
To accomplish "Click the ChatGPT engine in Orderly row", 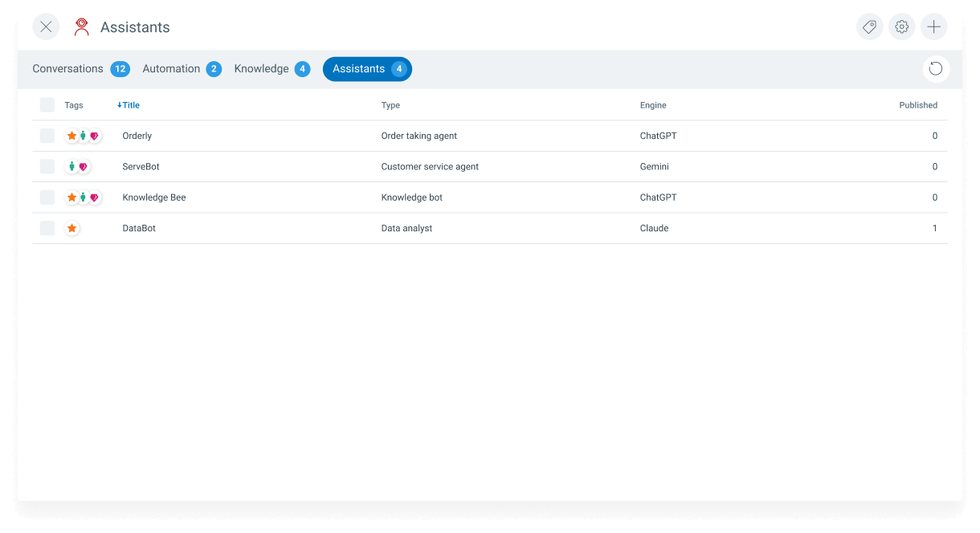I will pyautogui.click(x=658, y=136).
